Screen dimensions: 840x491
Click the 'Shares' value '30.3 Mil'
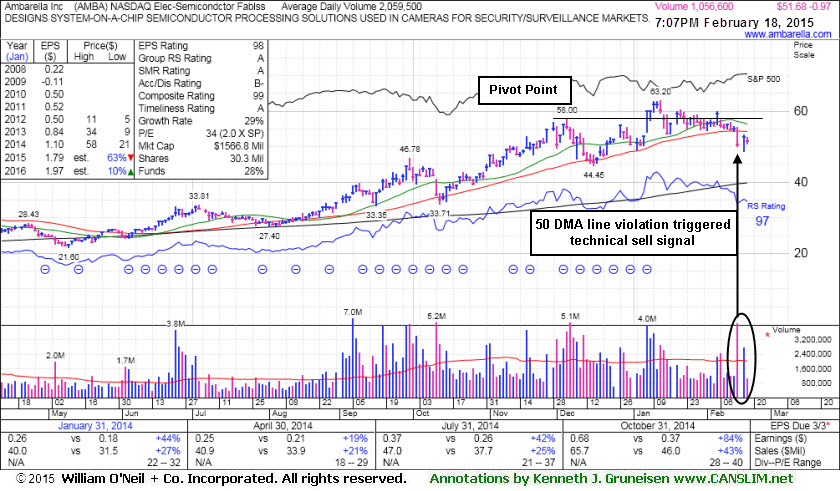coord(246,158)
